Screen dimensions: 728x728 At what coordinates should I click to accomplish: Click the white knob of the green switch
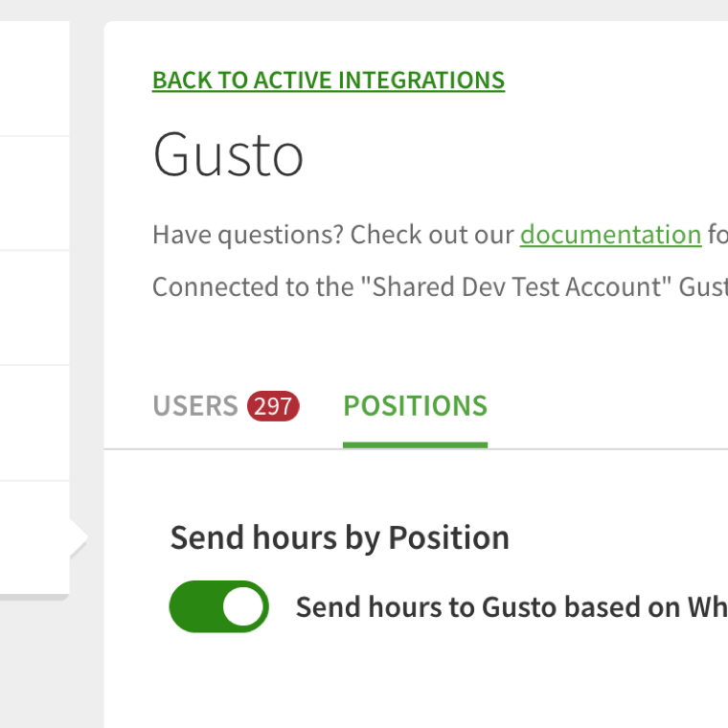(x=242, y=606)
